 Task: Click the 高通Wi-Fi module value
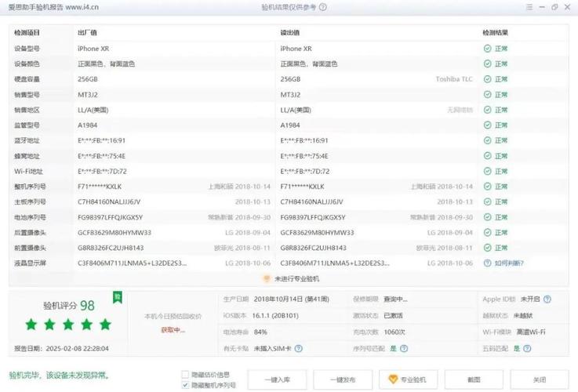tap(531, 332)
